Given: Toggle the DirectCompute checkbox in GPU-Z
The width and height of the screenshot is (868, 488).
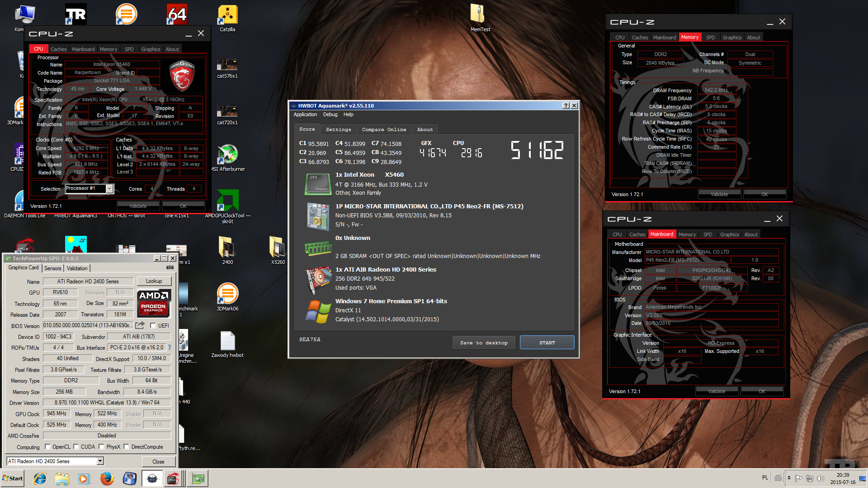Looking at the screenshot, I should (x=127, y=447).
